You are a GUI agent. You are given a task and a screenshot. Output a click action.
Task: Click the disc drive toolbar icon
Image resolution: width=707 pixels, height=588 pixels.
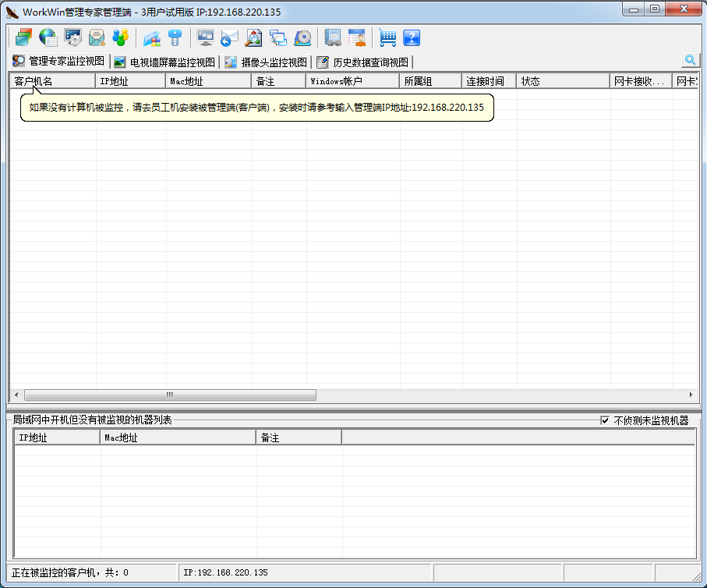(x=302, y=37)
